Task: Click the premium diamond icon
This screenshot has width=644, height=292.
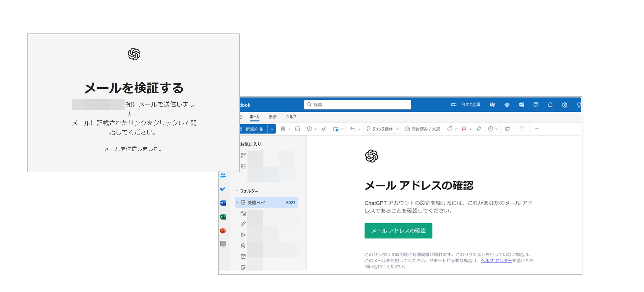Action: [507, 105]
